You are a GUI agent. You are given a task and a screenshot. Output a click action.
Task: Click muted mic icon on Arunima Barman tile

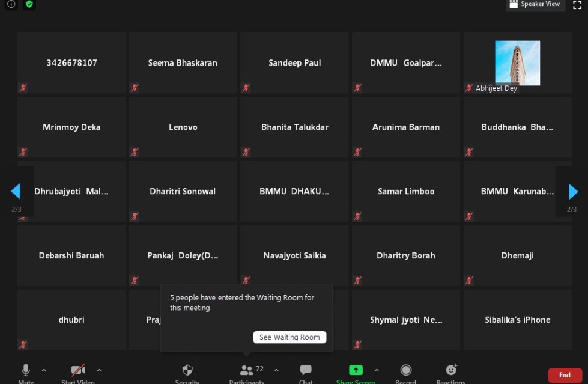(358, 152)
